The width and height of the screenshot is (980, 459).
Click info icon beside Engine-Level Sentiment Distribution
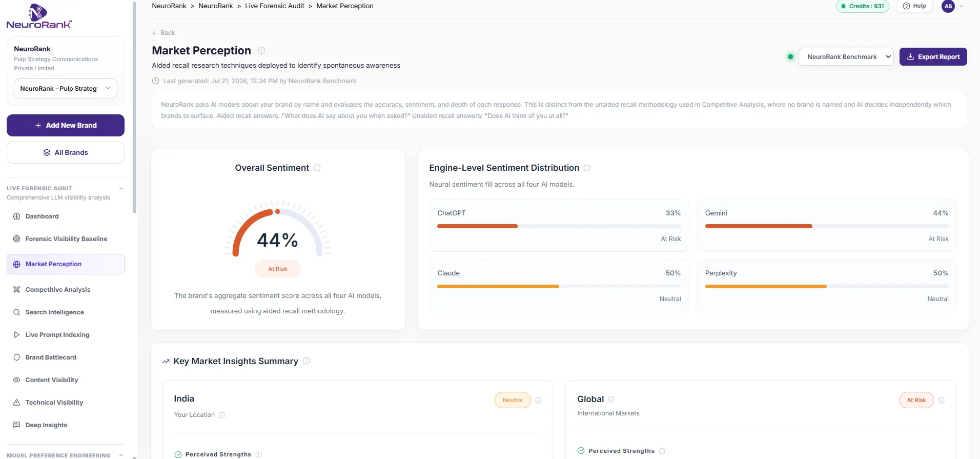(x=587, y=168)
